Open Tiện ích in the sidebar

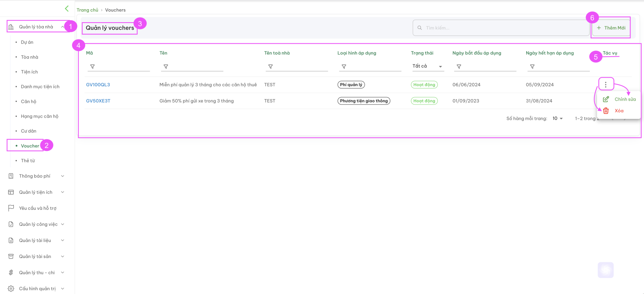coord(30,72)
